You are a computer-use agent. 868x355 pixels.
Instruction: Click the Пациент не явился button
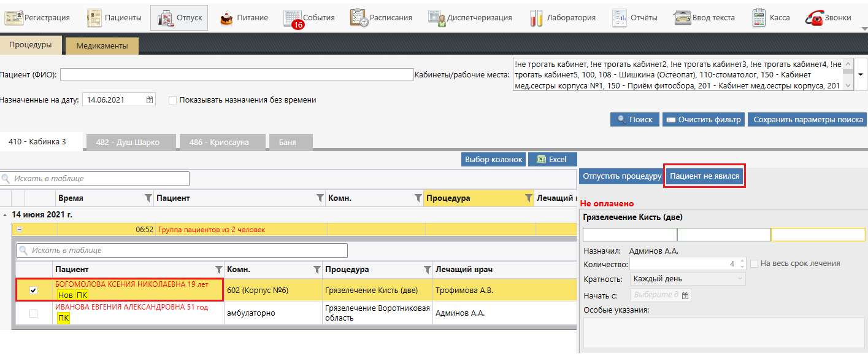point(705,176)
